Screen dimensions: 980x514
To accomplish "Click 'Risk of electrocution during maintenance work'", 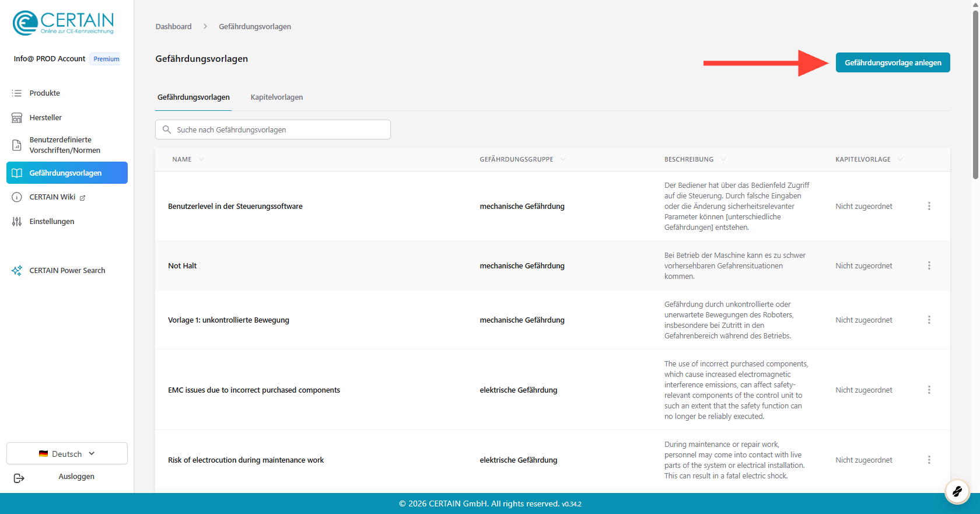I will coord(246,460).
